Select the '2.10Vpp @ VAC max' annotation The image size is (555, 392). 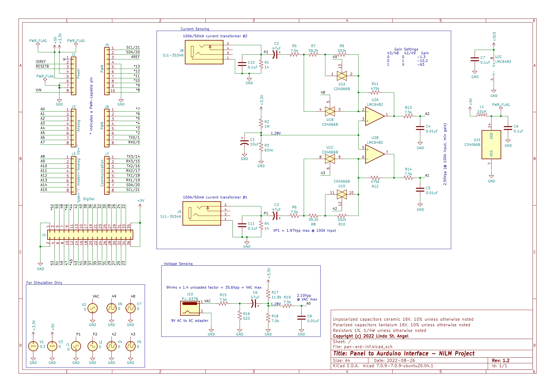307,297
